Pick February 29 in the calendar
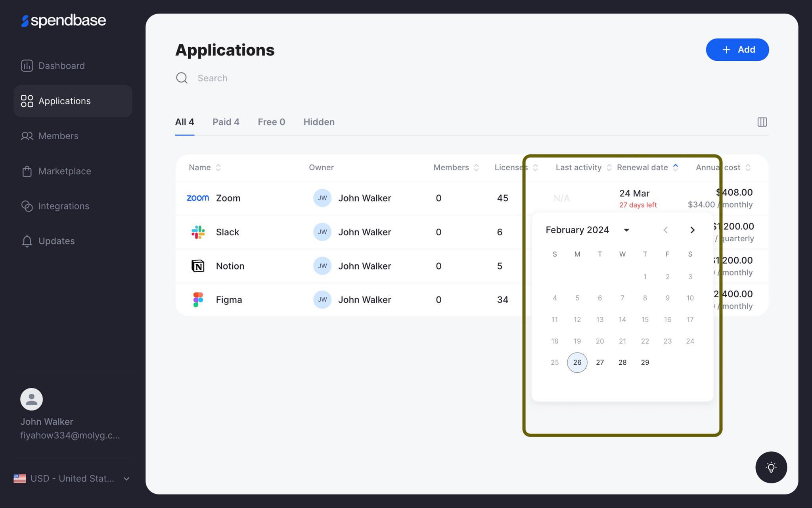The width and height of the screenshot is (812, 508). [645, 362]
